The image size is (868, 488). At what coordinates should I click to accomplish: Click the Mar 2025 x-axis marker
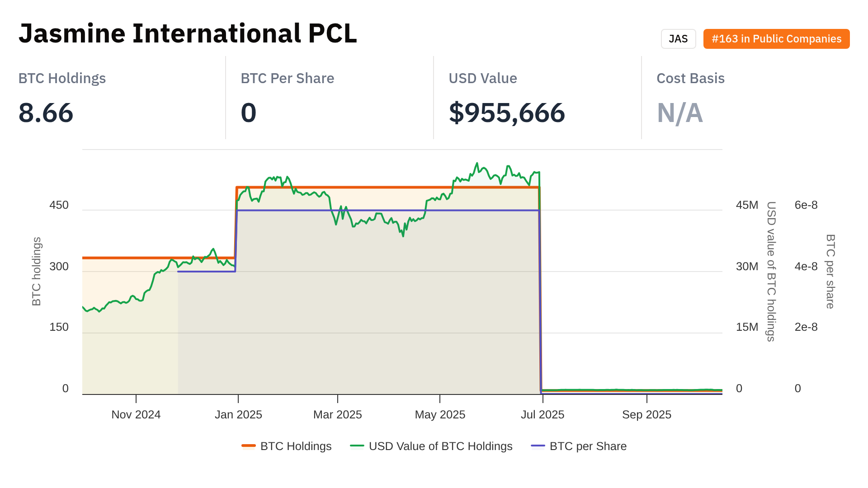(x=338, y=415)
